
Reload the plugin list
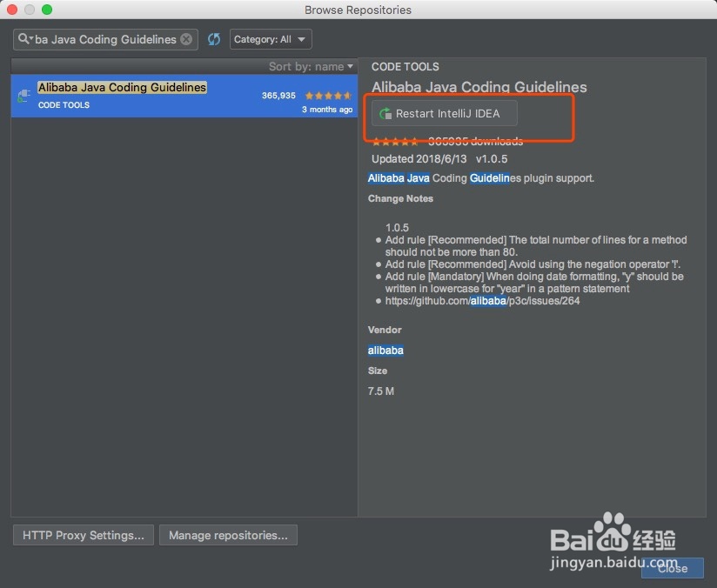click(214, 39)
